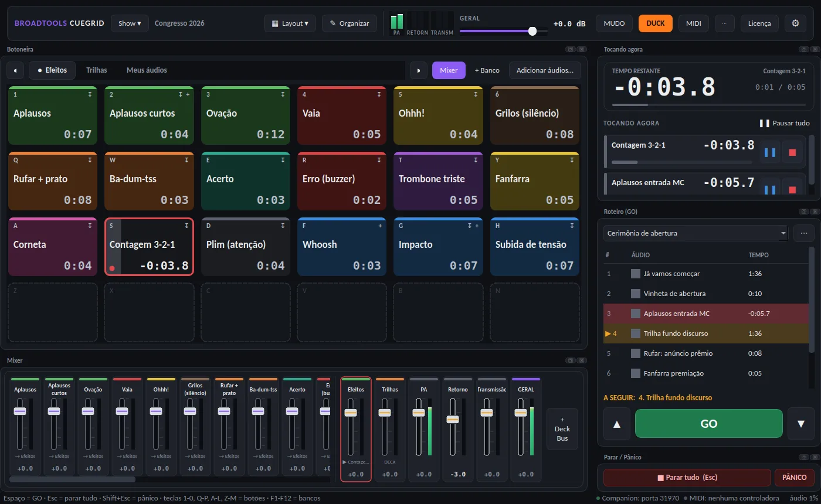Click the square beside Vinheta de abertura
The height and width of the screenshot is (504, 821).
tap(636, 294)
